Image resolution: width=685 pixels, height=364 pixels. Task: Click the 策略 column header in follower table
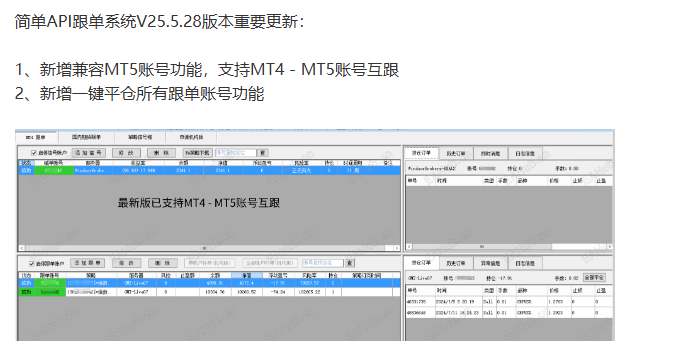[91, 275]
